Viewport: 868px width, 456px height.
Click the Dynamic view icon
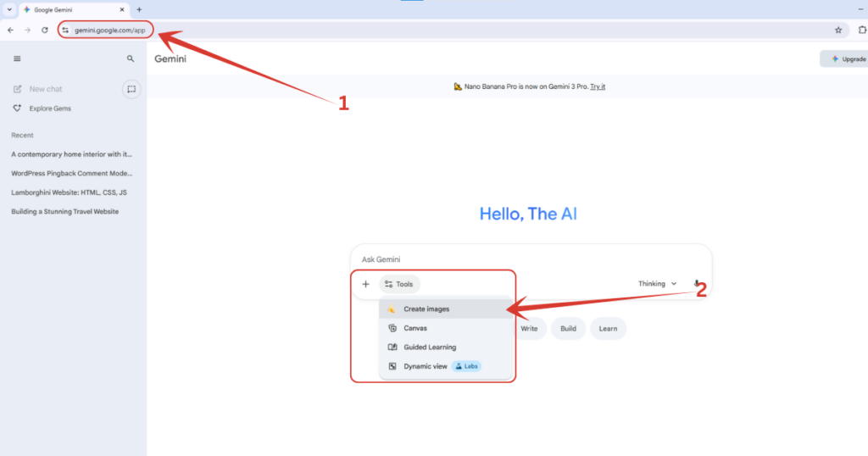coord(392,366)
